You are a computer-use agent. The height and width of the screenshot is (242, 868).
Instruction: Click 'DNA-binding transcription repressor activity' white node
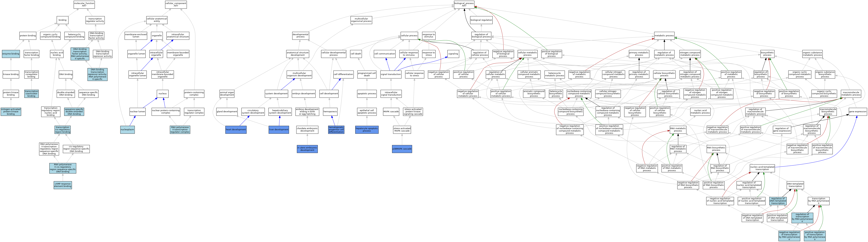coord(102,54)
